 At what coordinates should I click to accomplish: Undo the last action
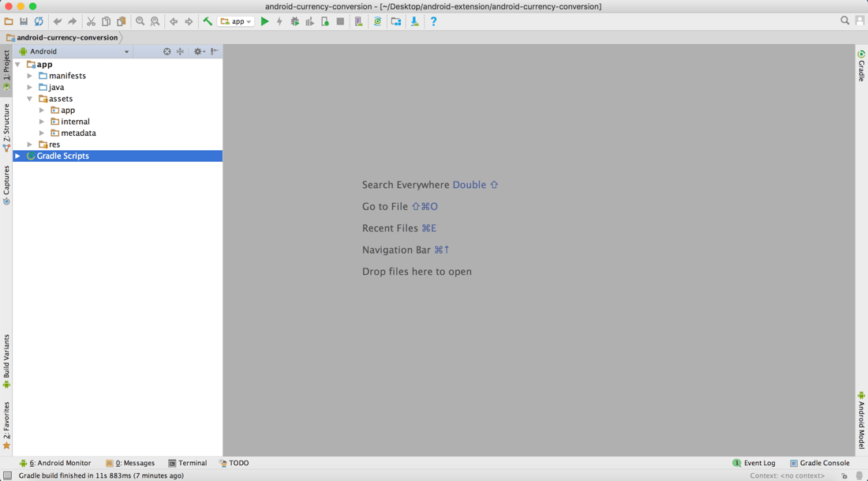[x=57, y=21]
